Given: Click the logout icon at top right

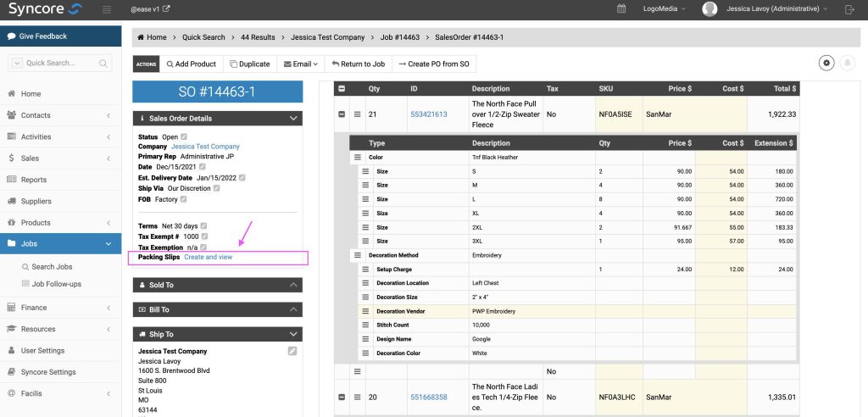Looking at the screenshot, I should click(849, 9).
